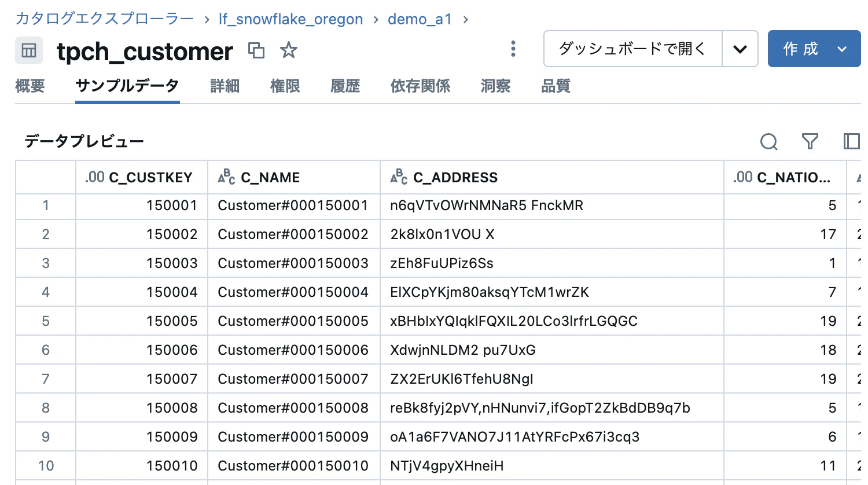Click cell value 150004
The width and height of the screenshot is (868, 485).
coord(172,292)
